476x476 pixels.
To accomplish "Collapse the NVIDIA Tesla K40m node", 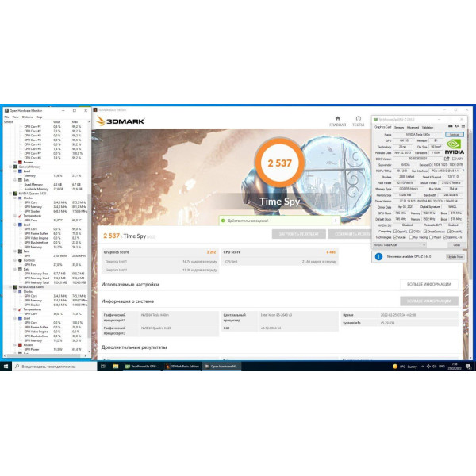I will [10, 287].
